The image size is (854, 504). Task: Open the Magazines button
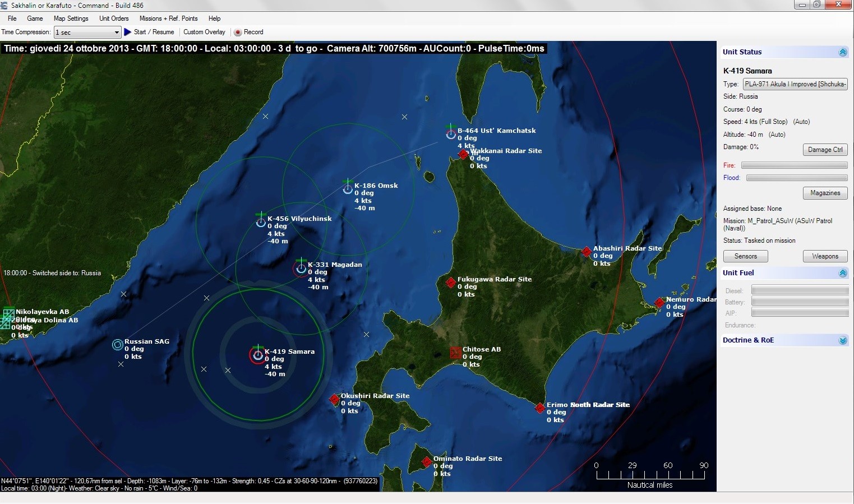click(825, 193)
